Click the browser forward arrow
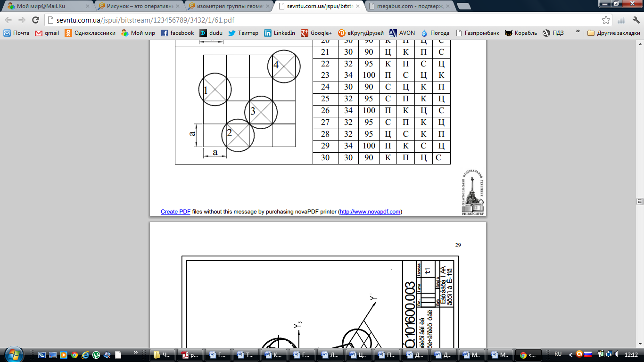 coord(22,20)
